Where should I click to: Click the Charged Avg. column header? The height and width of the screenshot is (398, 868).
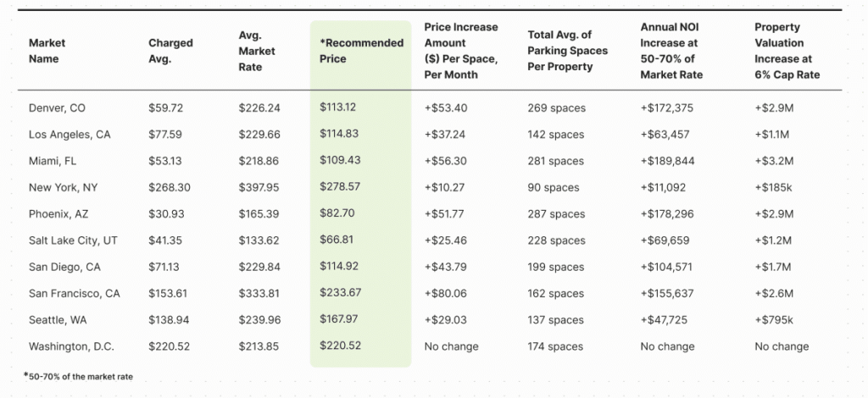pos(170,51)
